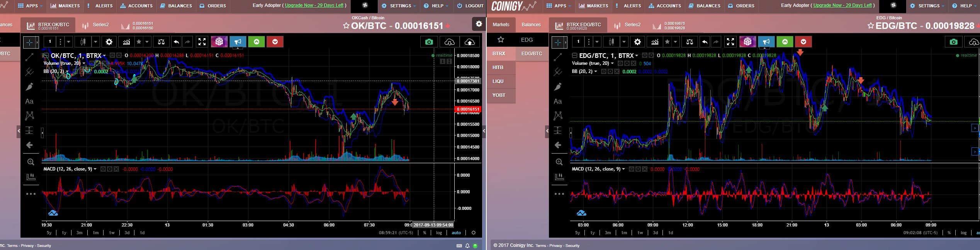
Task: Click compare scales icon in OK/BTC toolbar
Action: point(161,42)
